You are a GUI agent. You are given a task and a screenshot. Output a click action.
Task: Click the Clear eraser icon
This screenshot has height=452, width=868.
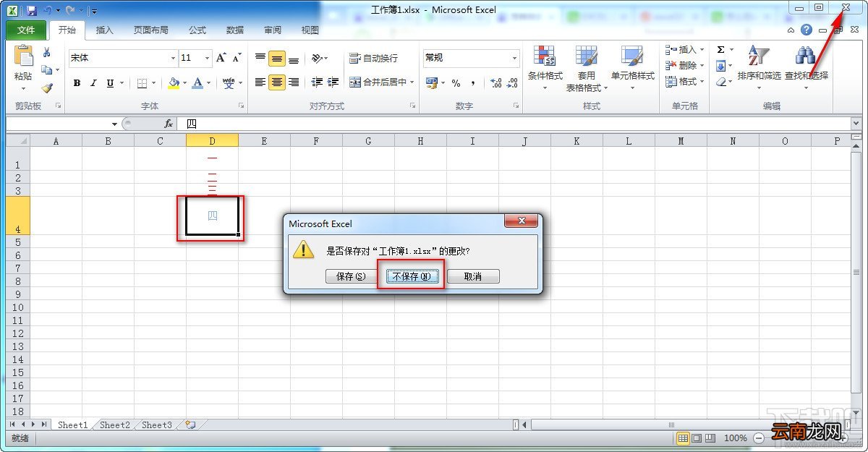(x=721, y=82)
